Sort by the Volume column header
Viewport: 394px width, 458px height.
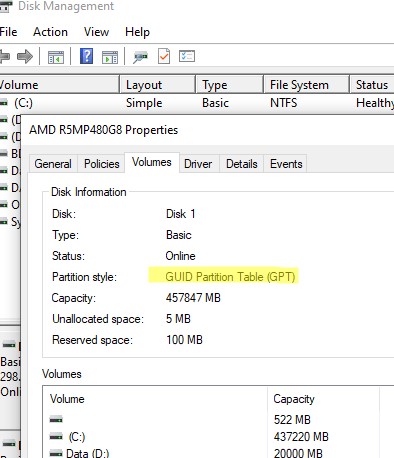click(x=59, y=85)
